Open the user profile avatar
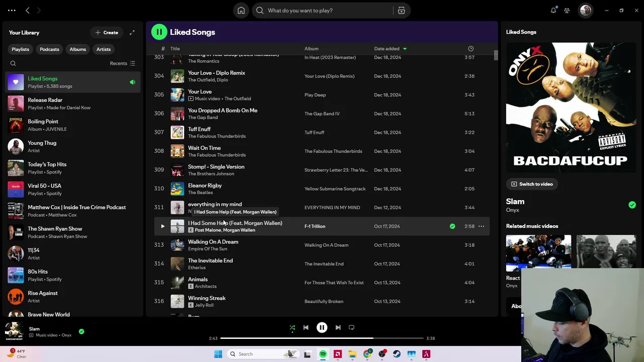Image resolution: width=644 pixels, height=362 pixels. [586, 11]
